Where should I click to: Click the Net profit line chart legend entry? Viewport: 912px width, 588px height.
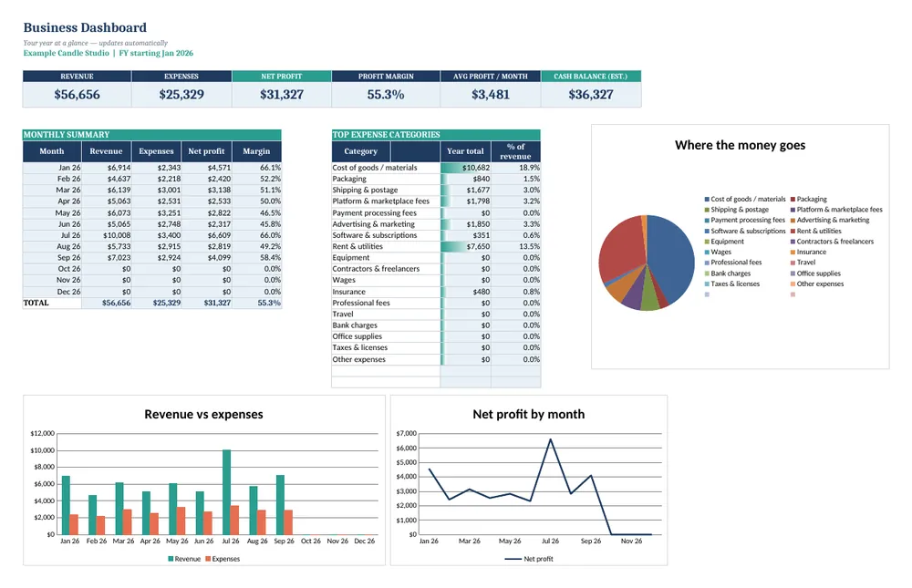pyautogui.click(x=529, y=559)
